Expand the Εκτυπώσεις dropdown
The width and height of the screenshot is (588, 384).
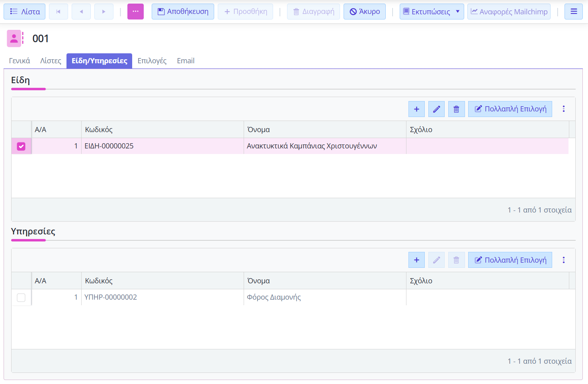tap(457, 12)
